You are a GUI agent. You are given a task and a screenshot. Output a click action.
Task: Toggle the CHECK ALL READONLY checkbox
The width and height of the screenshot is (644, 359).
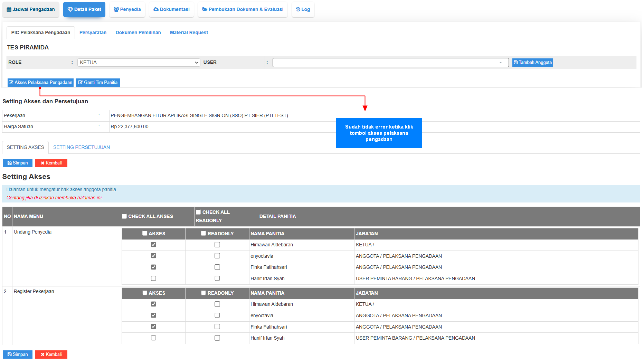tap(198, 212)
